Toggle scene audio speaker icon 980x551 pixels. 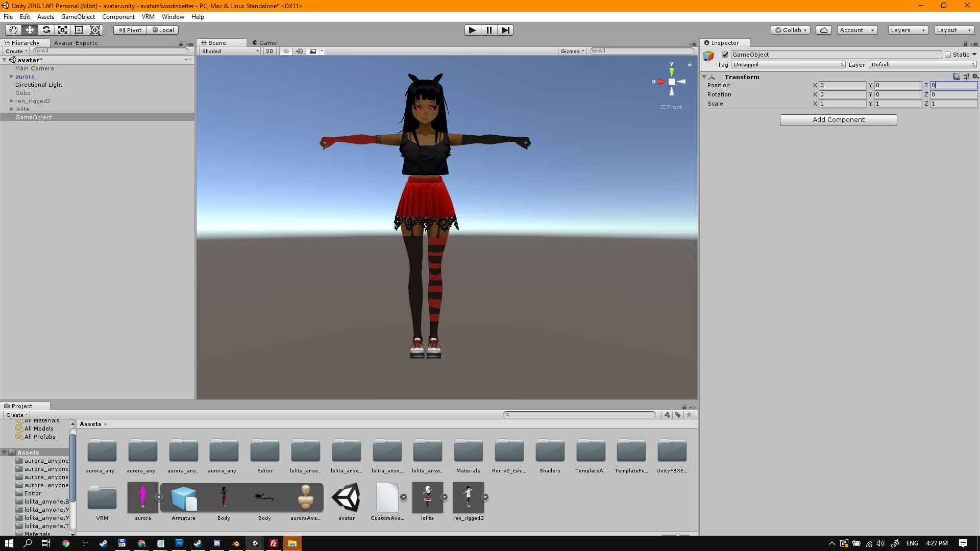299,51
